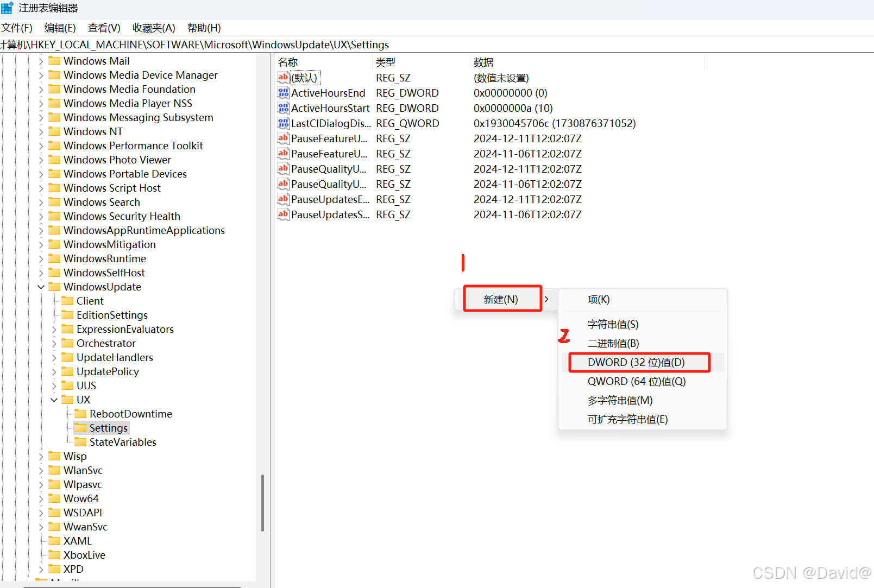
Task: Click the Windows NT folder icon
Action: coord(54,131)
